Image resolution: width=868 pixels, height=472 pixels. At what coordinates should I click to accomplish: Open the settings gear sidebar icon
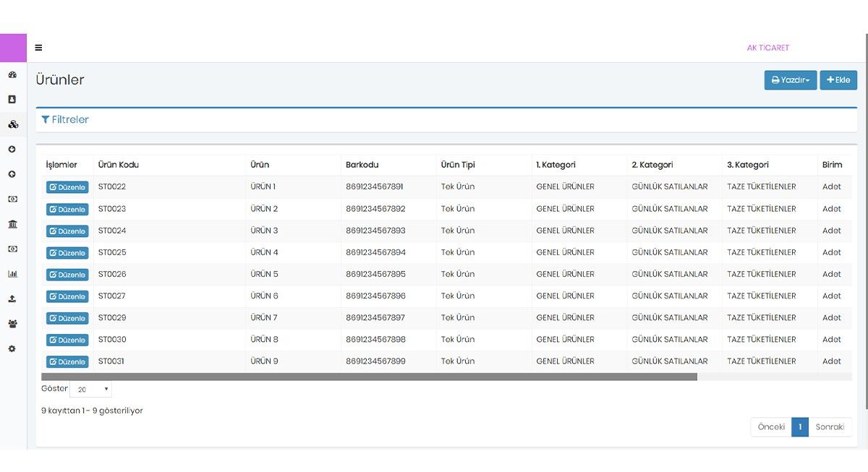pos(12,348)
